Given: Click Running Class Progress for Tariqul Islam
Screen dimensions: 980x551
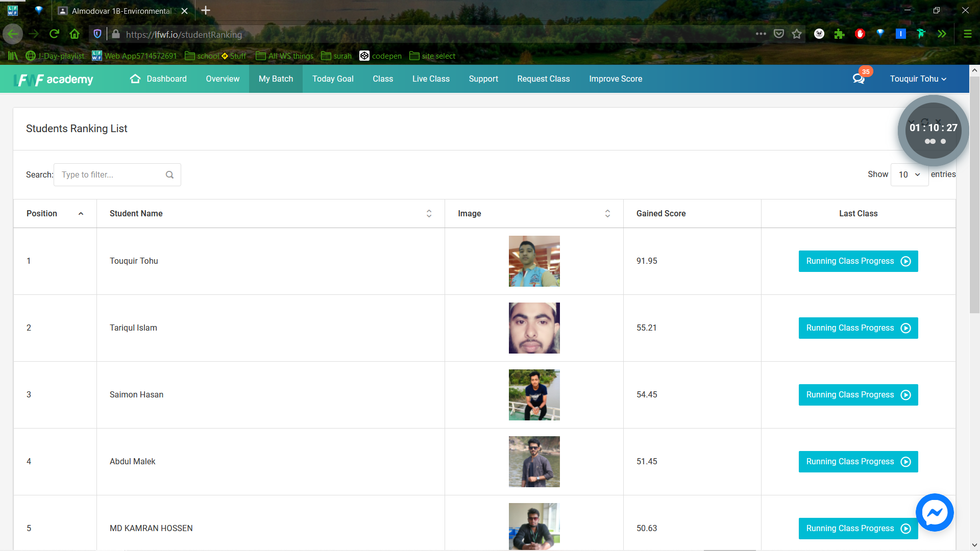Looking at the screenshot, I should coord(858,328).
